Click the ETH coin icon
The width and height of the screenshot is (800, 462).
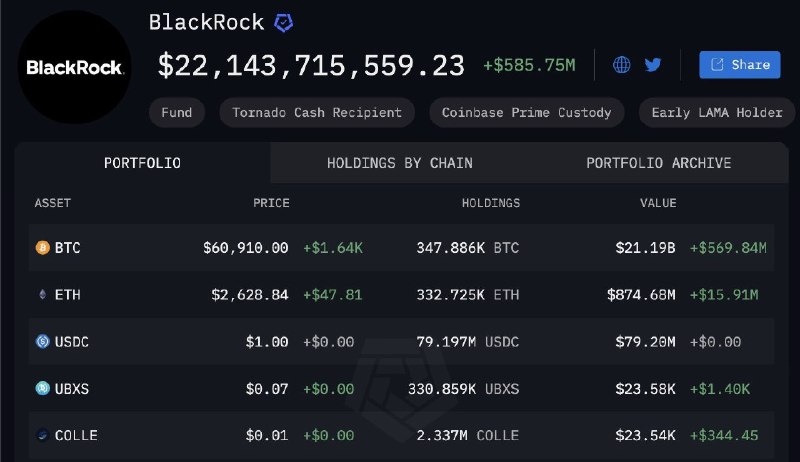(x=43, y=294)
